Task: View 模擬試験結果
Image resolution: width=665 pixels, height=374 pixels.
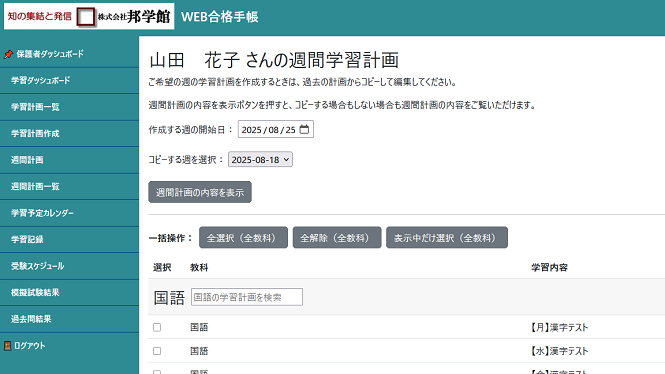Action: (x=35, y=293)
